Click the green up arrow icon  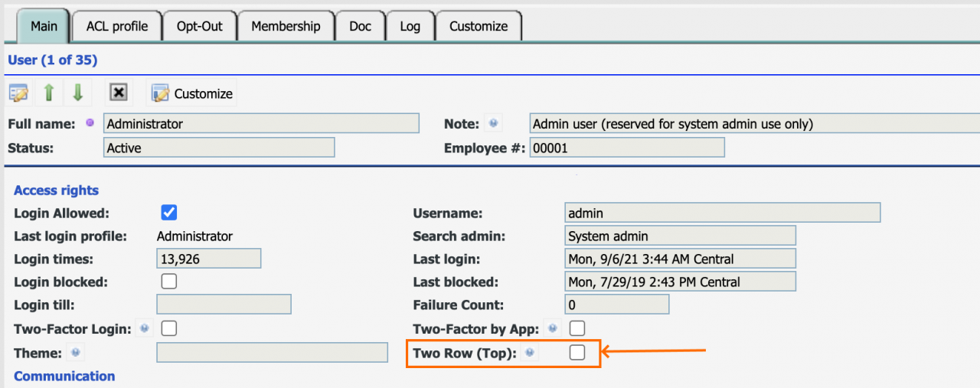[49, 93]
